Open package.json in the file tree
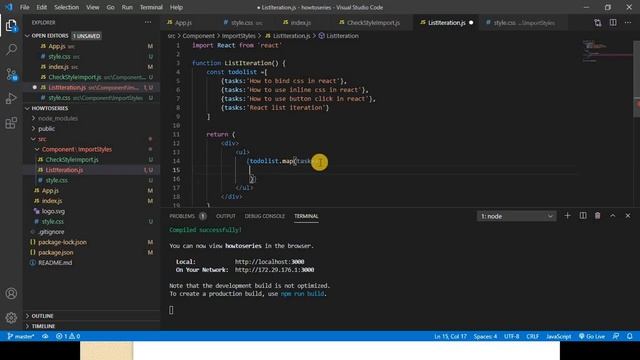 click(56, 252)
